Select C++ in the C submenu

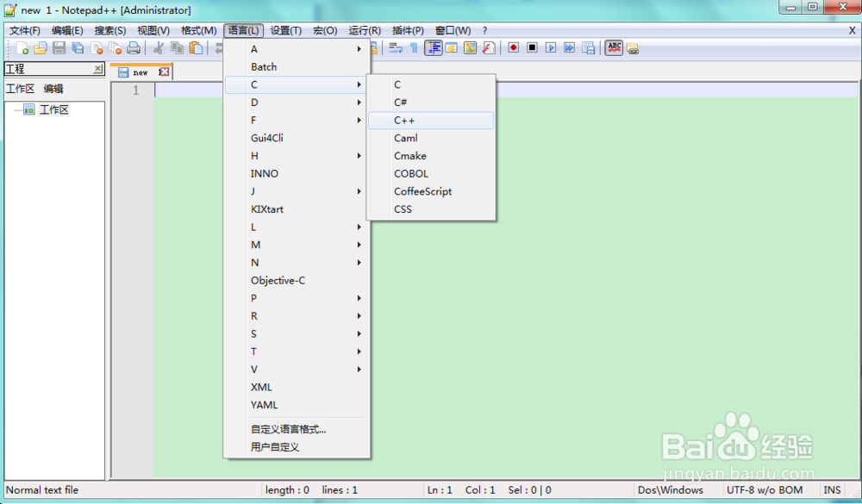tap(431, 121)
